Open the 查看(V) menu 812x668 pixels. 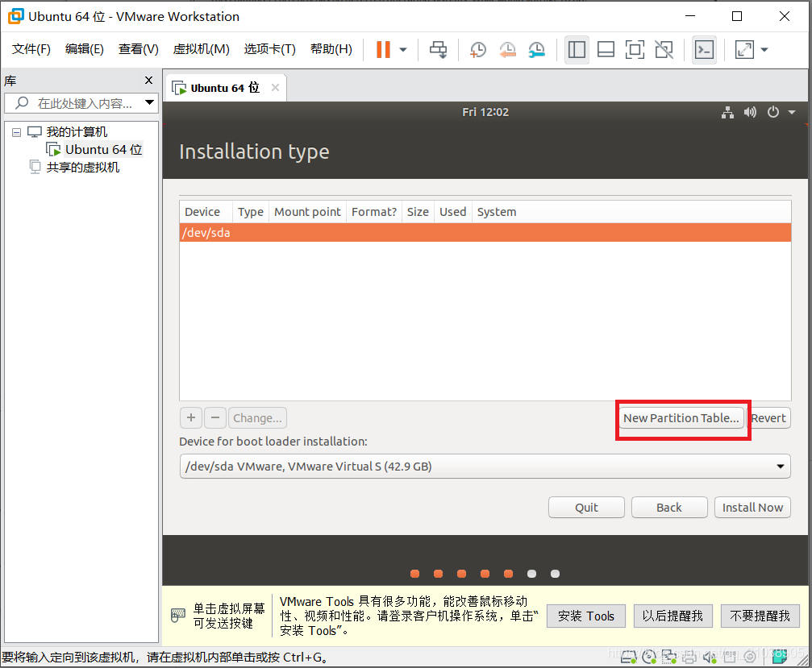138,49
